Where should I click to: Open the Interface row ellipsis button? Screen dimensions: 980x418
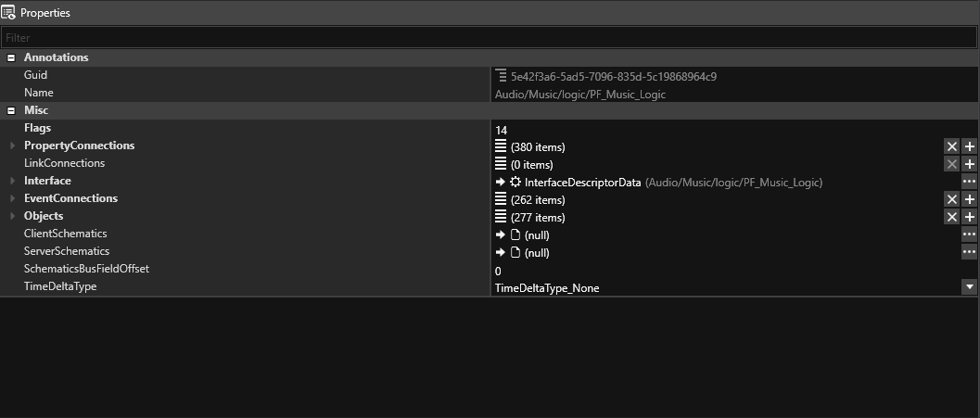click(970, 182)
